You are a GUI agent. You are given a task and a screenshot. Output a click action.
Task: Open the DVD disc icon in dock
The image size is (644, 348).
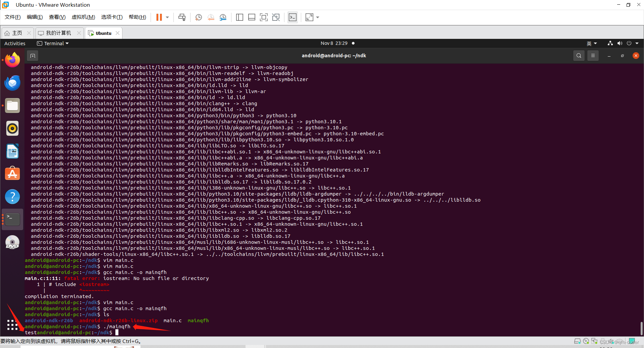pos(12,242)
